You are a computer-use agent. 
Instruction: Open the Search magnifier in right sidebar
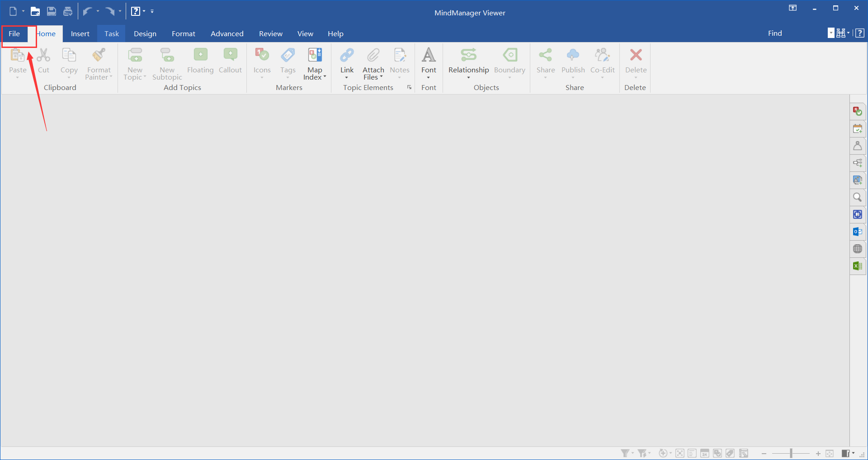pyautogui.click(x=857, y=197)
